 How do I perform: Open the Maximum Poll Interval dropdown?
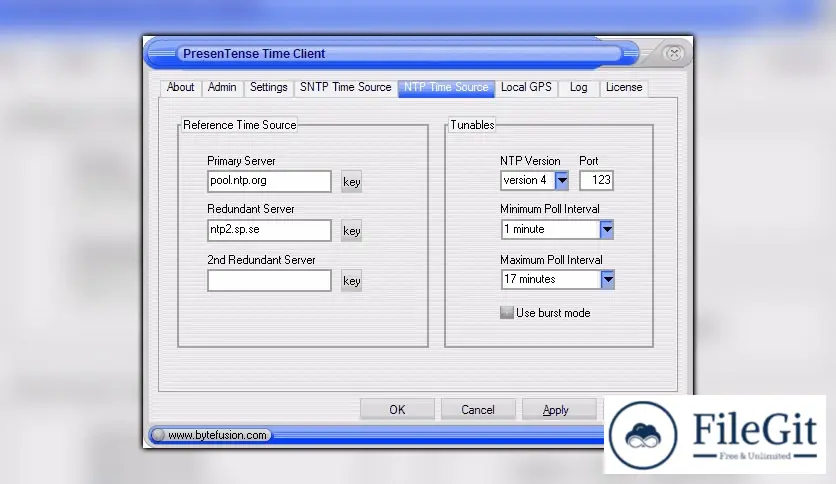607,279
